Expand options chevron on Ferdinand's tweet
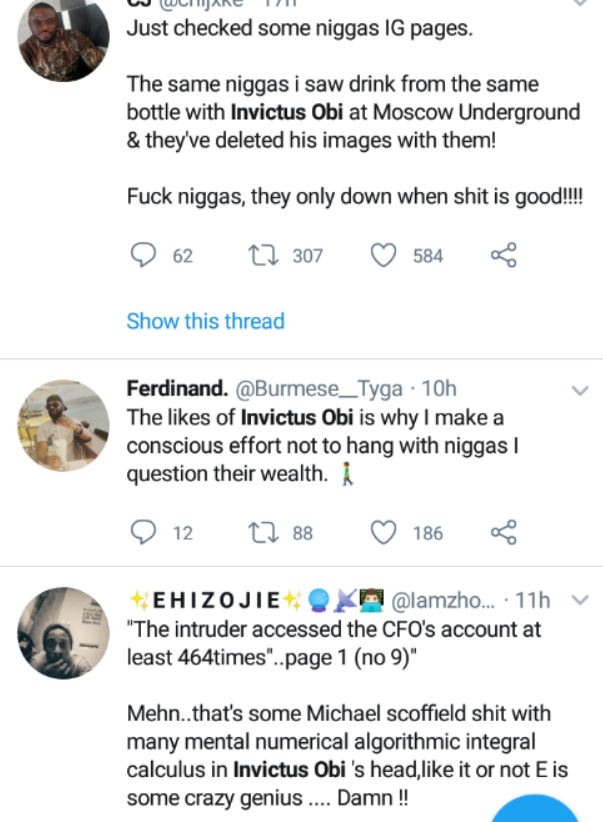The image size is (603, 822). pyautogui.click(x=579, y=390)
